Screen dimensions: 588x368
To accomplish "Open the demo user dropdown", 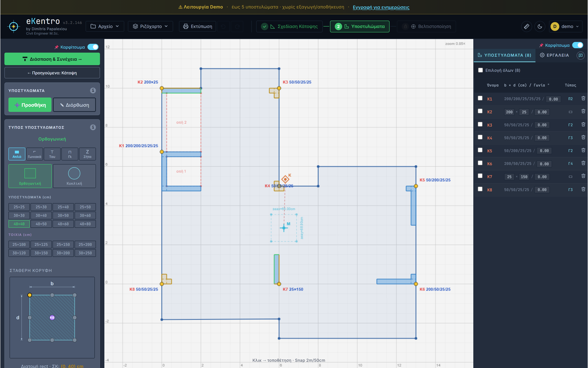I will 566,26.
